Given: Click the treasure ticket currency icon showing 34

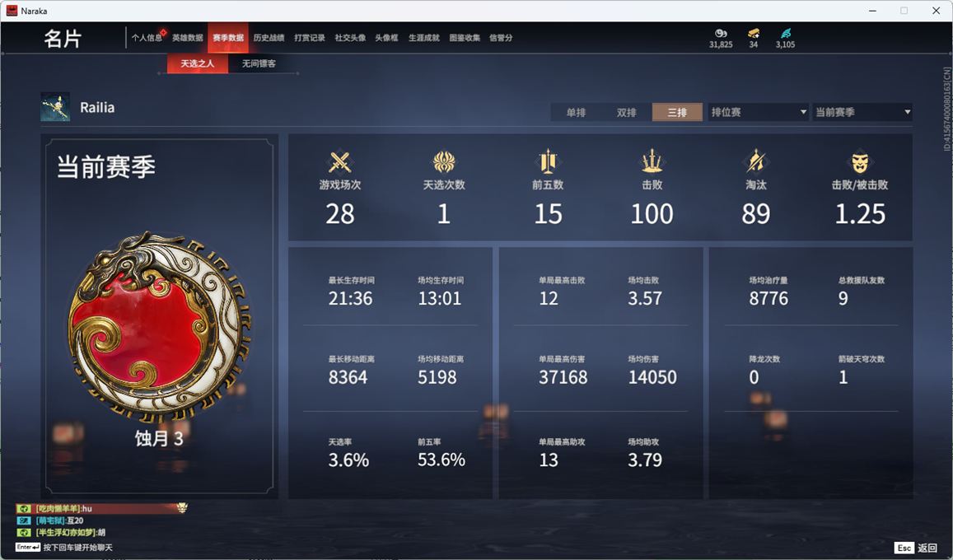Looking at the screenshot, I should point(754,33).
